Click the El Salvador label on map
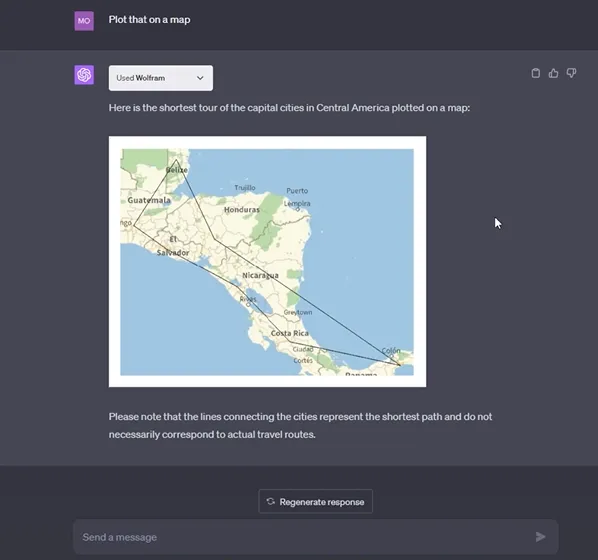This screenshot has height=560, width=598. click(173, 246)
